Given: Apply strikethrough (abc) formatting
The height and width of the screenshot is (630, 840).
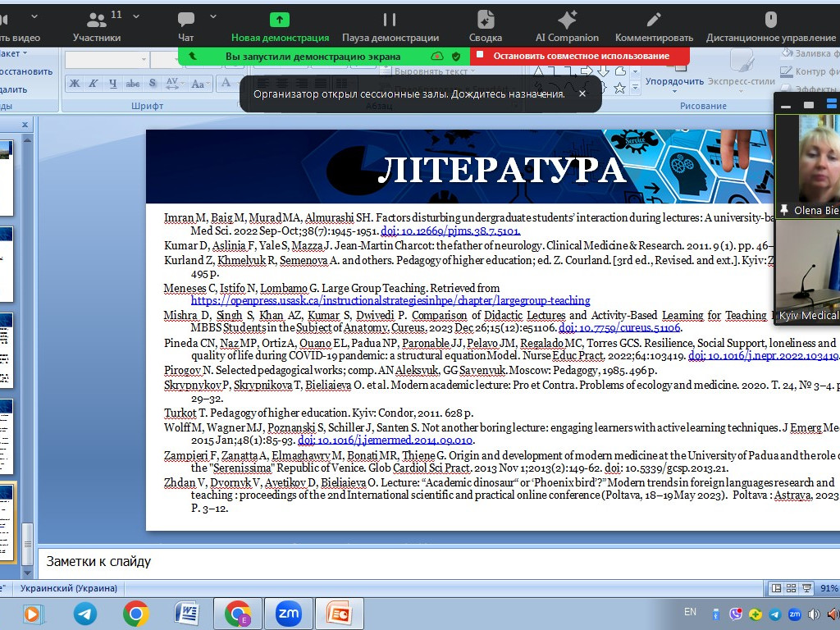Looking at the screenshot, I should click(x=132, y=83).
